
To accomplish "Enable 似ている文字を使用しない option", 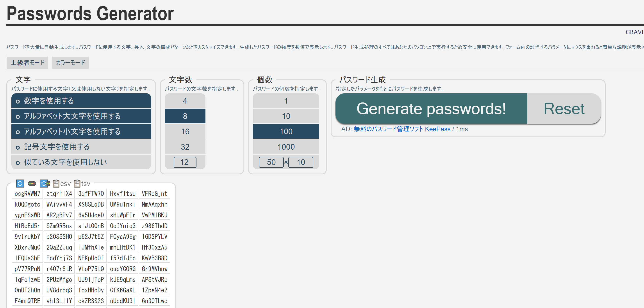I will [x=81, y=162].
